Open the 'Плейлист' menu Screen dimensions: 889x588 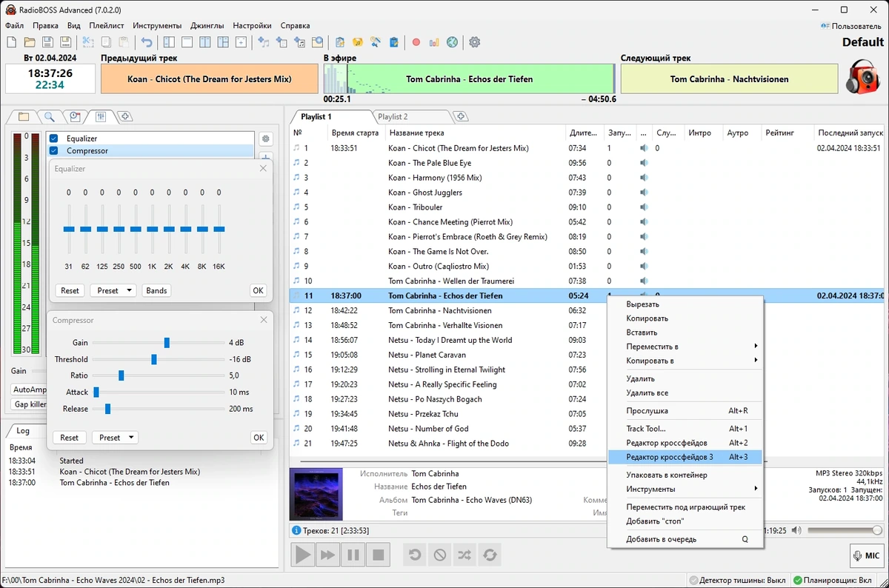[107, 26]
